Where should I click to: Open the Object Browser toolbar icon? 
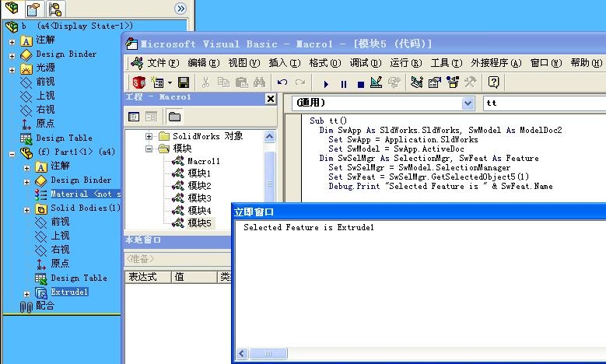pos(452,82)
